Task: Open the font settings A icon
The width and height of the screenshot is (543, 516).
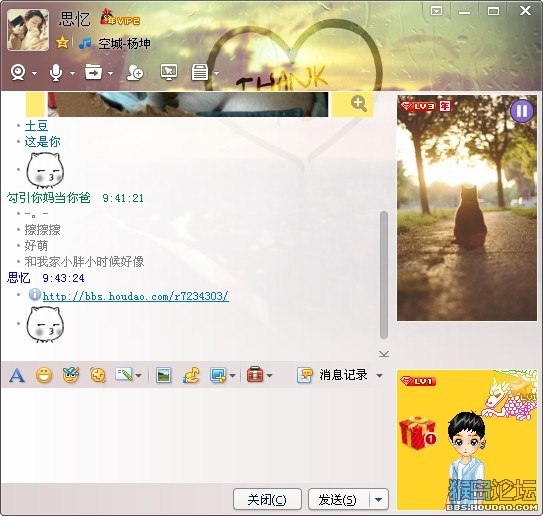Action: tap(17, 375)
